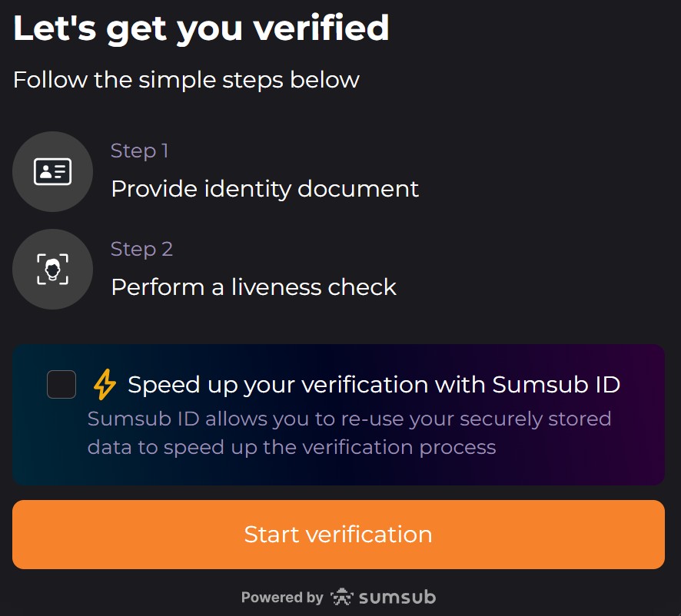This screenshot has height=616, width=681.
Task: Select the Step 2 label
Action: pos(141,249)
